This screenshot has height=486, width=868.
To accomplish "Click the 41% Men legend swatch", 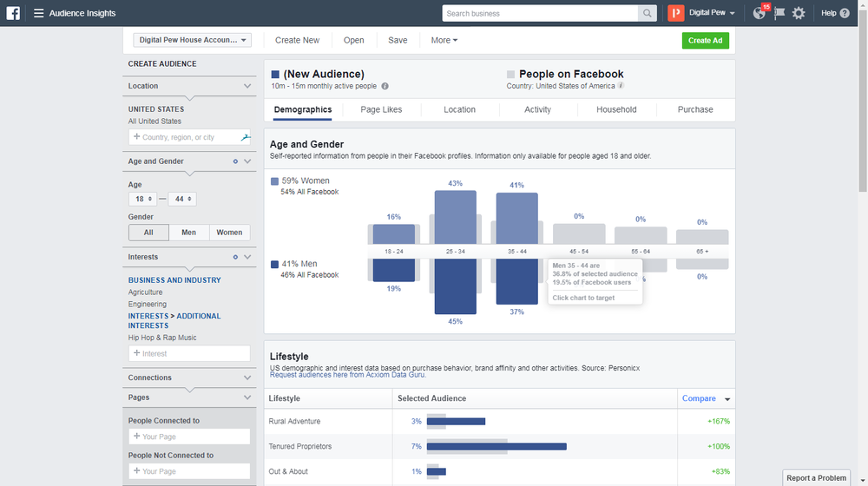I will click(x=274, y=264).
